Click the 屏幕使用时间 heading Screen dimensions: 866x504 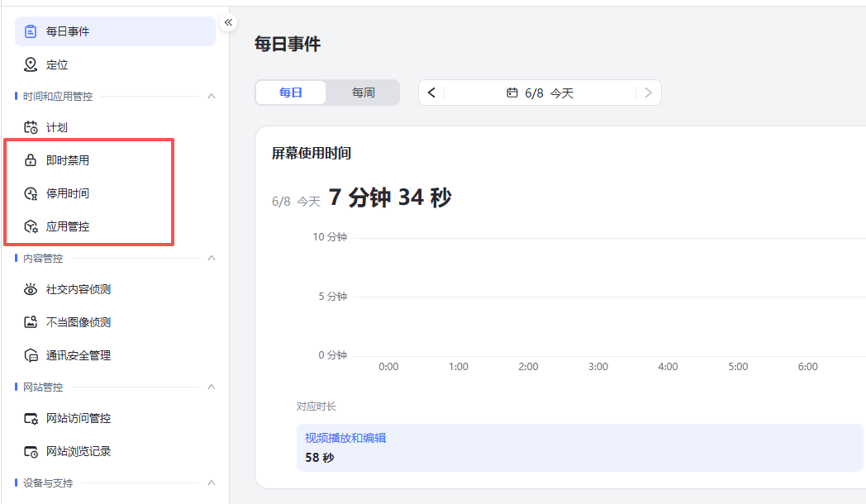coord(312,153)
